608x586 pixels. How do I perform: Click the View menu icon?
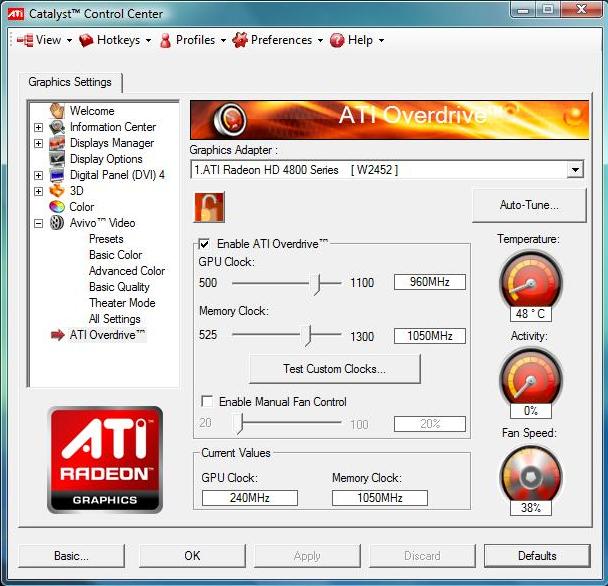25,40
